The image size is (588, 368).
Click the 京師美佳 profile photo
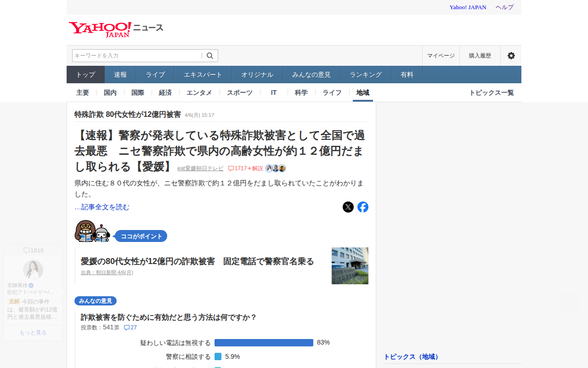tap(33, 270)
